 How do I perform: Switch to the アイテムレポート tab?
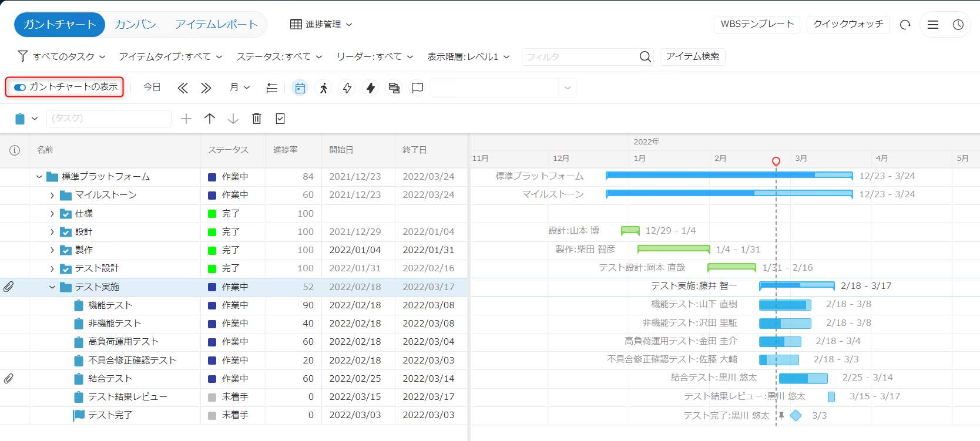point(216,25)
